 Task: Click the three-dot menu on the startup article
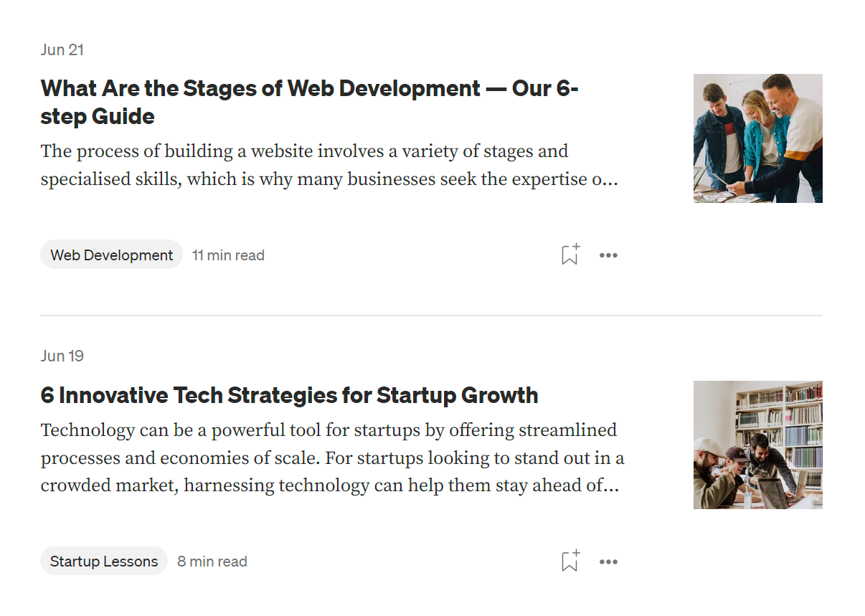click(608, 561)
